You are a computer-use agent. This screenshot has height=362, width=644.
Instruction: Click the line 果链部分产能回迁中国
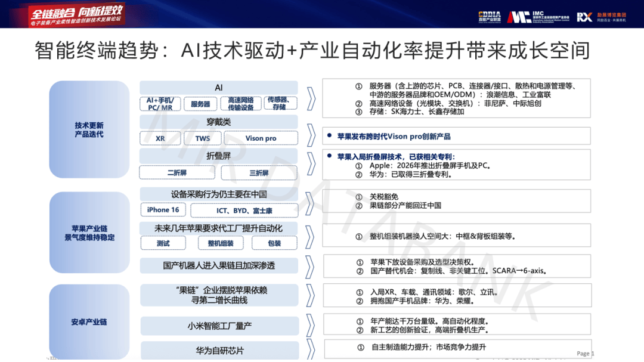[405, 205]
